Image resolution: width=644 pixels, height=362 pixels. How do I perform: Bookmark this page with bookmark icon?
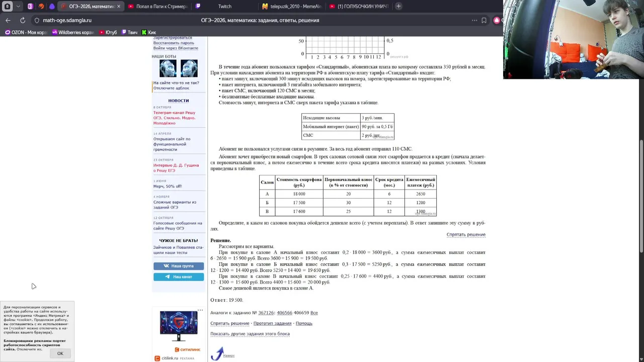(484, 21)
